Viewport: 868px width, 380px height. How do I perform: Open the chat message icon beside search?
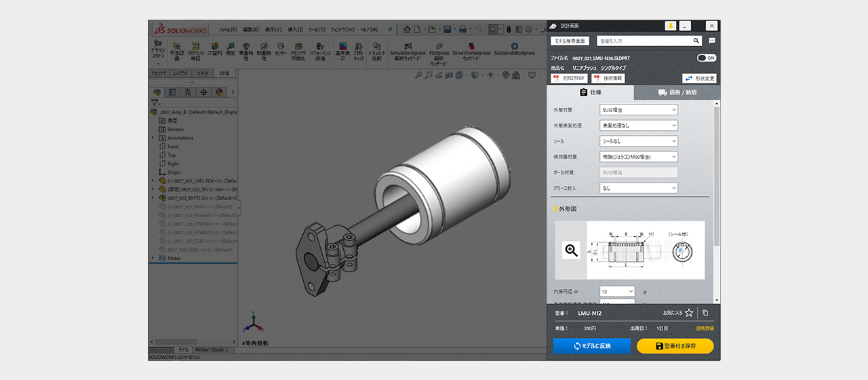click(x=712, y=41)
